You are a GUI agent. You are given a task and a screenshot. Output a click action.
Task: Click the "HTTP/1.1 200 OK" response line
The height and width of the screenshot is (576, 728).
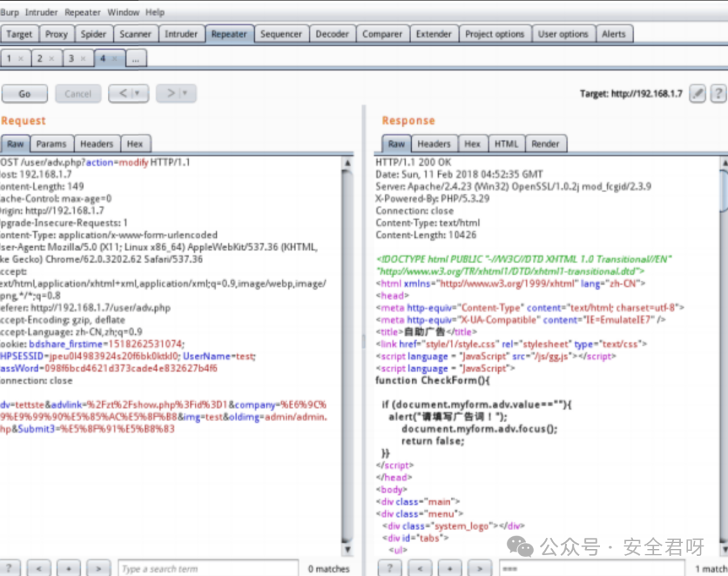pyautogui.click(x=413, y=162)
